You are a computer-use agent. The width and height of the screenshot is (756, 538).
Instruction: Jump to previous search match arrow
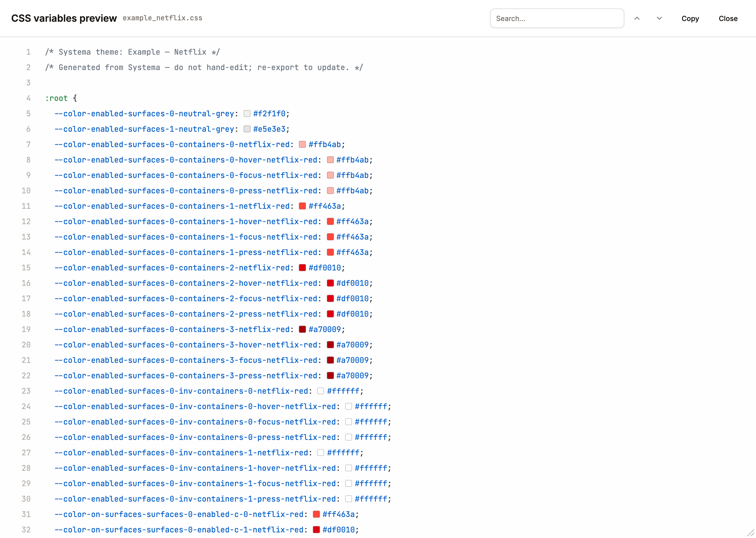pos(637,19)
